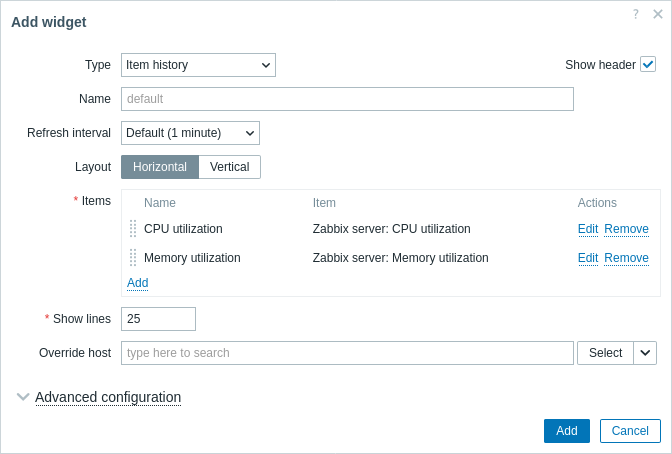672x454 pixels.
Task: Expand Advanced configuration section
Action: [x=108, y=397]
